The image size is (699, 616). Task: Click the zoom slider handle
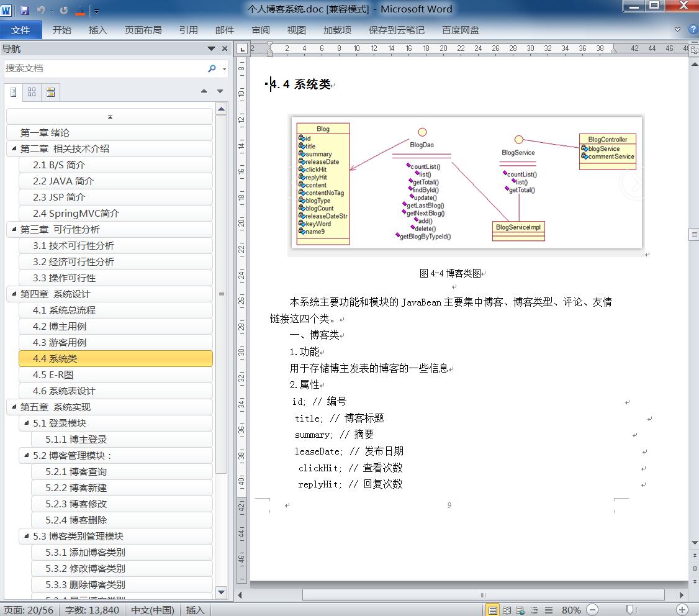(629, 610)
